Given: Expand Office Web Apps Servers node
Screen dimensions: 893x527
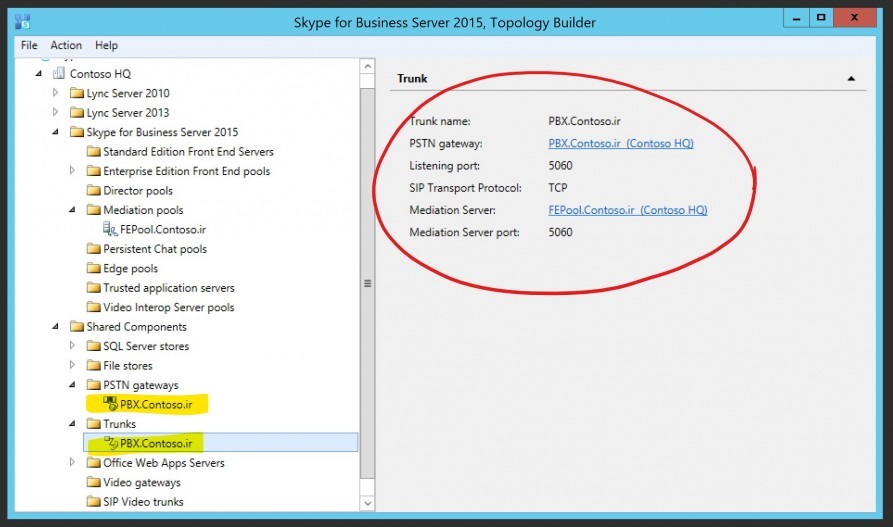Looking at the screenshot, I should pyautogui.click(x=72, y=461).
